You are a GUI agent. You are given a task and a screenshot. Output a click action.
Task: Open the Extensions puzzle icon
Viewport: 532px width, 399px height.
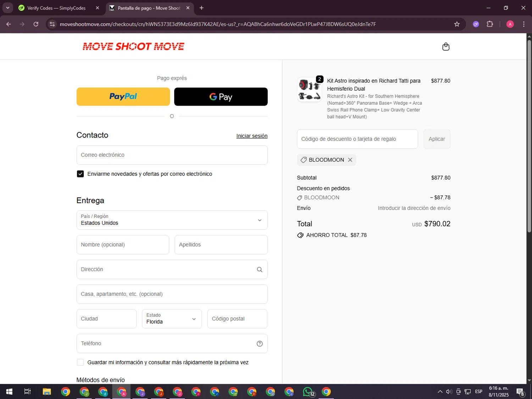pyautogui.click(x=490, y=24)
